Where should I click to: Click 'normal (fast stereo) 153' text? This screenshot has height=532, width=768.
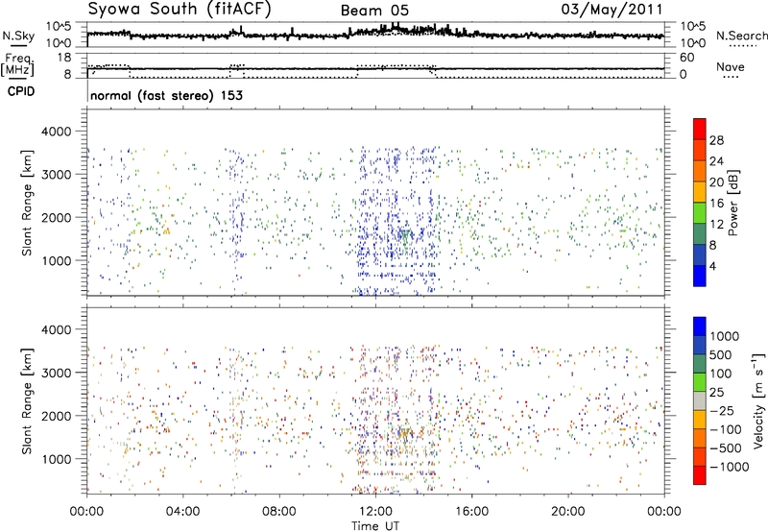pyautogui.click(x=166, y=95)
